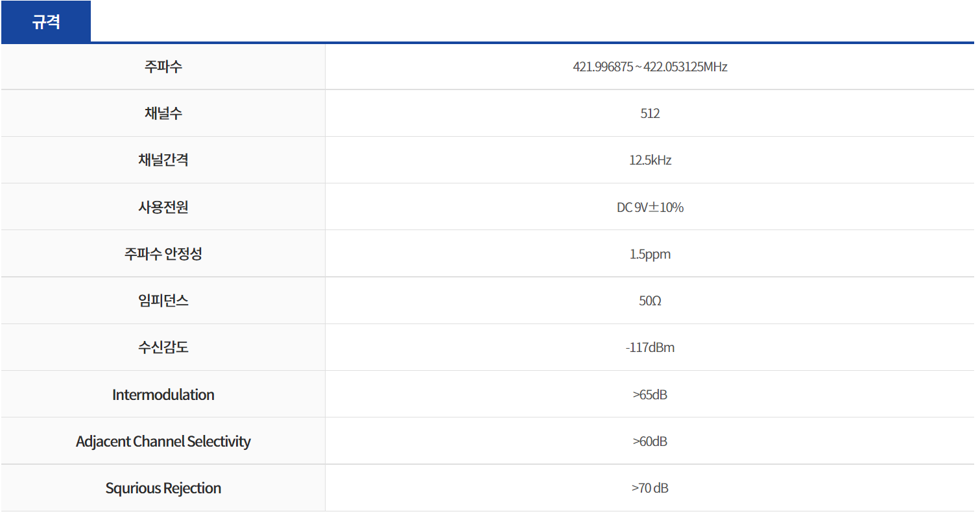Click the 채널수 row label
This screenshot has height=516, width=980.
click(x=163, y=113)
